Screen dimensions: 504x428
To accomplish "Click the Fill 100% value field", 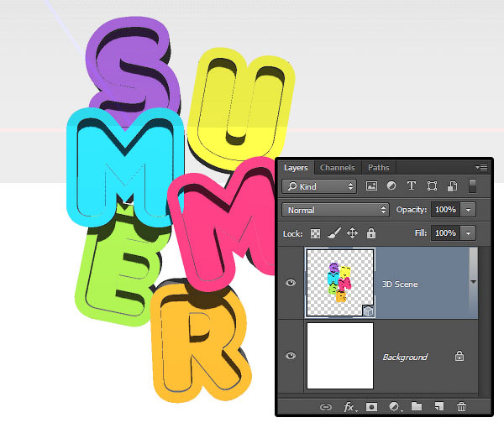I will [x=445, y=233].
